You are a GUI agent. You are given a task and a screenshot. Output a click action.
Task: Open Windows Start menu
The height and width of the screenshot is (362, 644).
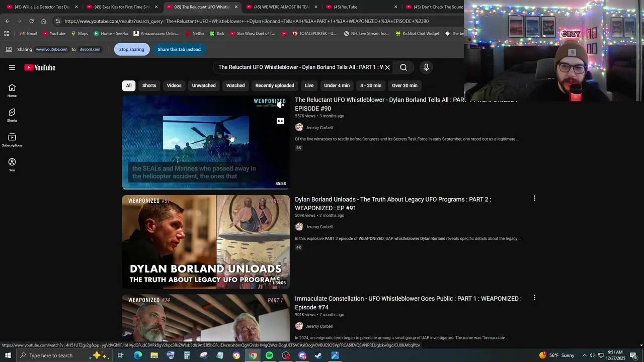tap(8, 355)
